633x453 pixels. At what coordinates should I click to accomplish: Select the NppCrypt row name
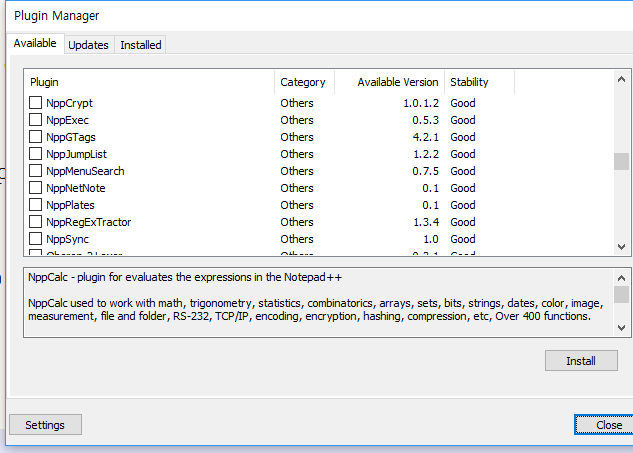point(69,103)
